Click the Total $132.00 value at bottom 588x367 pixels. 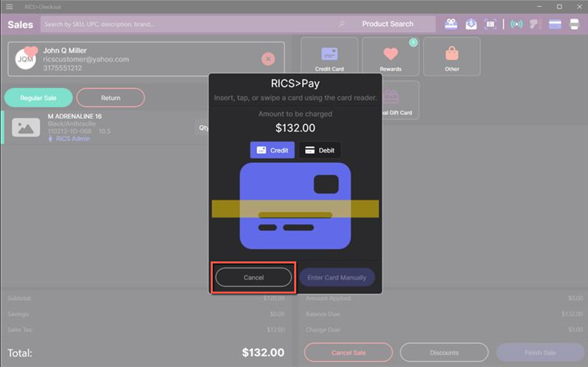pos(263,352)
